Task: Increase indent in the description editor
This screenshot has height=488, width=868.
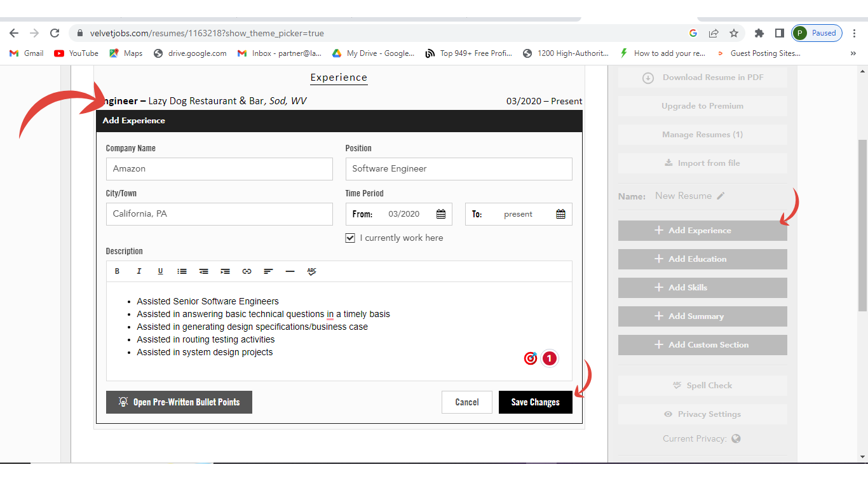Action: (x=225, y=271)
